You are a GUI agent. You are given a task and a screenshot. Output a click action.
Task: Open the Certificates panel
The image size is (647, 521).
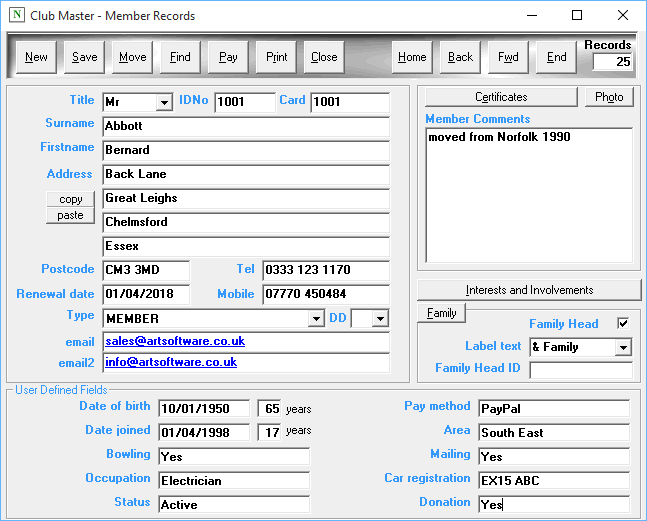click(x=501, y=97)
